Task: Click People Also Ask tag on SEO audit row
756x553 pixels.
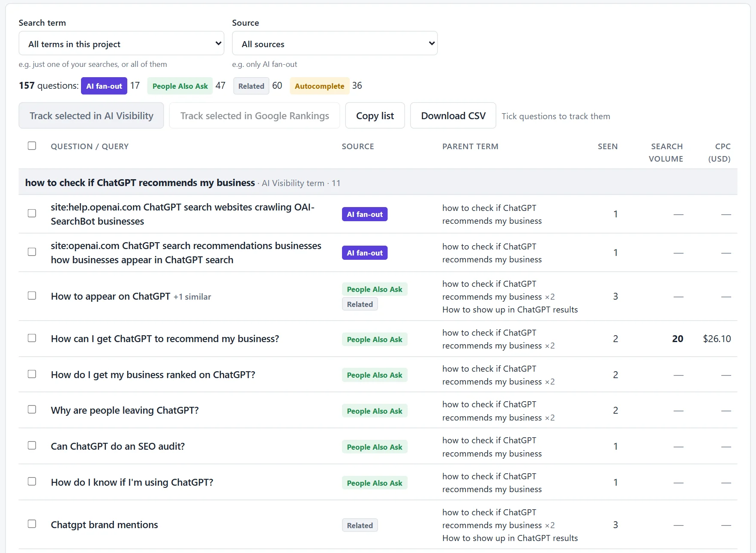Action: click(375, 447)
